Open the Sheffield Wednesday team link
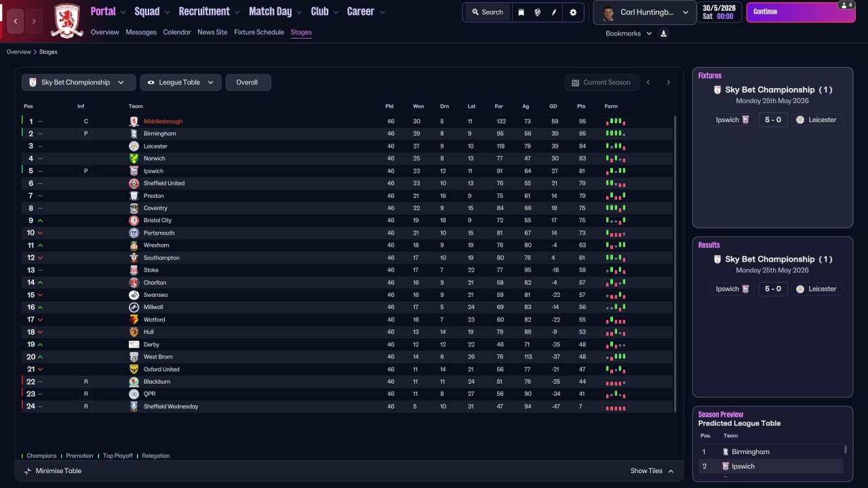This screenshot has width=868, height=488. tap(171, 407)
